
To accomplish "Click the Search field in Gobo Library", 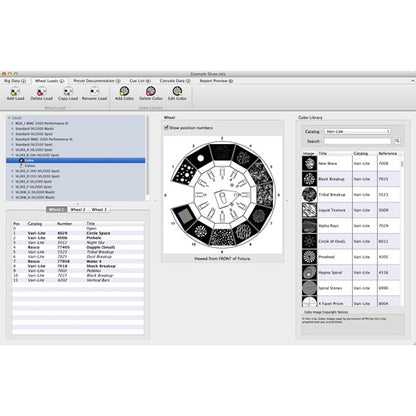I will click(357, 141).
